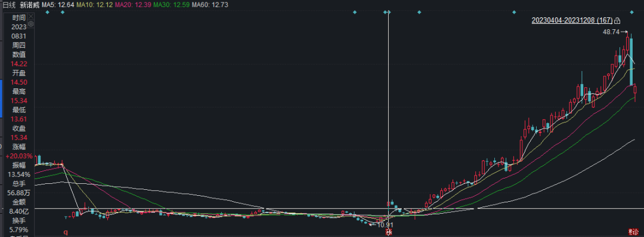Select the 日线 period label

click(x=9, y=5)
